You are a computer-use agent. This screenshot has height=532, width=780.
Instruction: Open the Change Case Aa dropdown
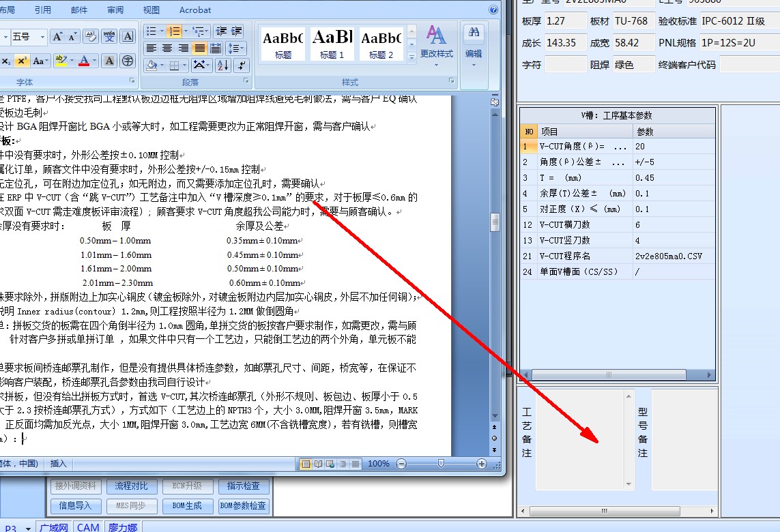[x=40, y=61]
